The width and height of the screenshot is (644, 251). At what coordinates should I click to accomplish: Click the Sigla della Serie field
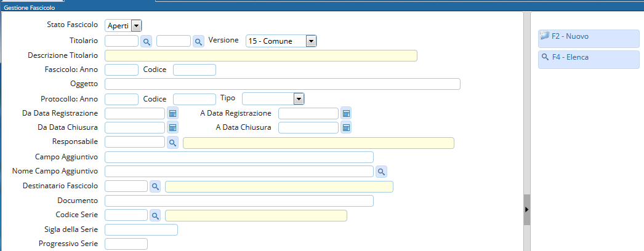141,230
